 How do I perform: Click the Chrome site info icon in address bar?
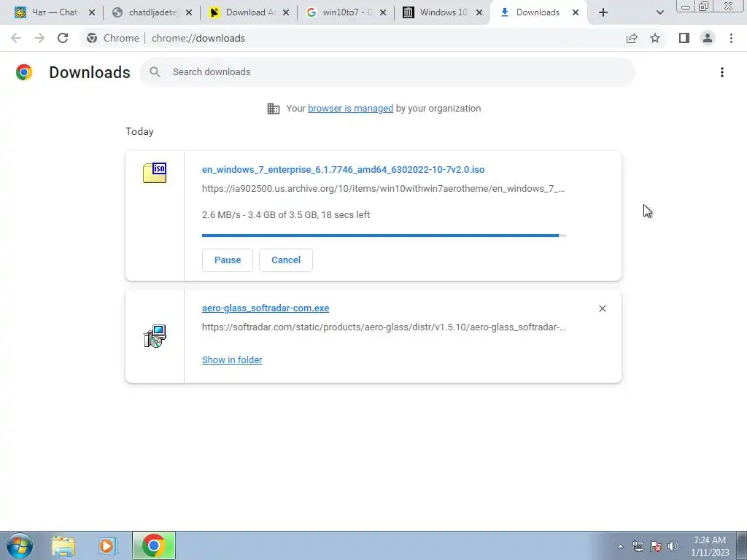(92, 38)
